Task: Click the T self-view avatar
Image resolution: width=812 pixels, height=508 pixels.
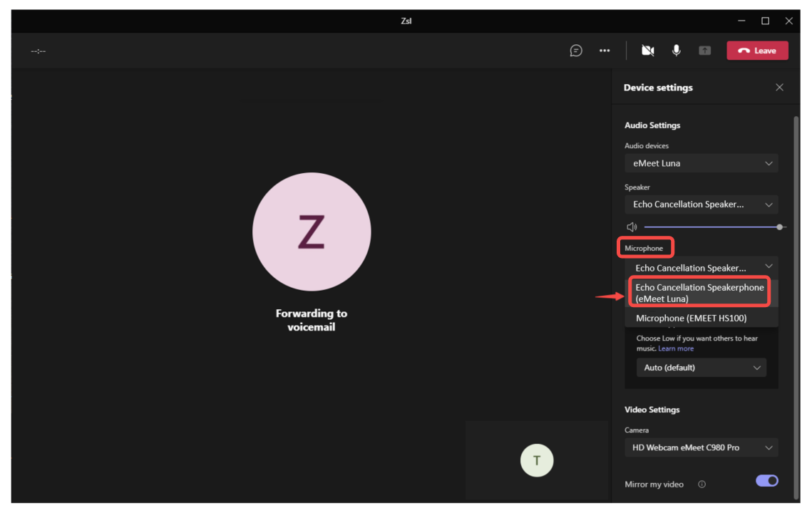Action: 537,460
